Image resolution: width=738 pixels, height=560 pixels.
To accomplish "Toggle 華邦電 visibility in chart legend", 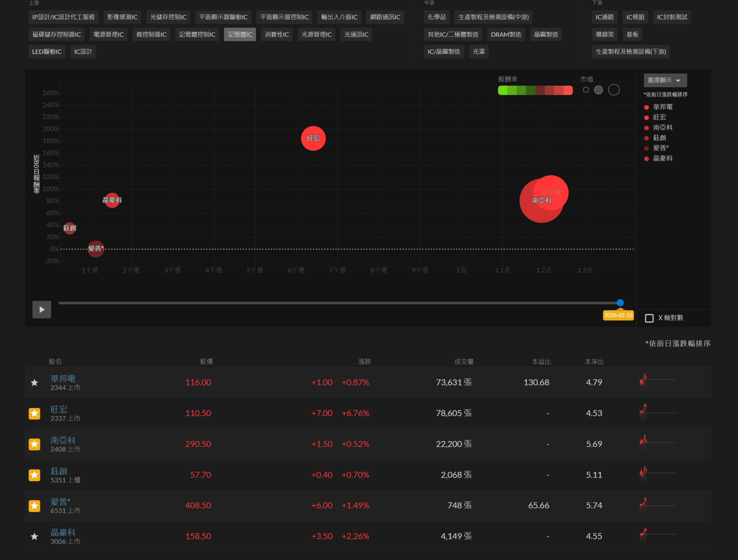I will (662, 107).
